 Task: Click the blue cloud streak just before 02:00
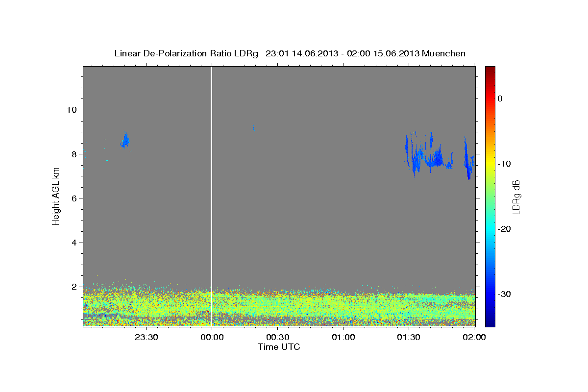(468, 159)
